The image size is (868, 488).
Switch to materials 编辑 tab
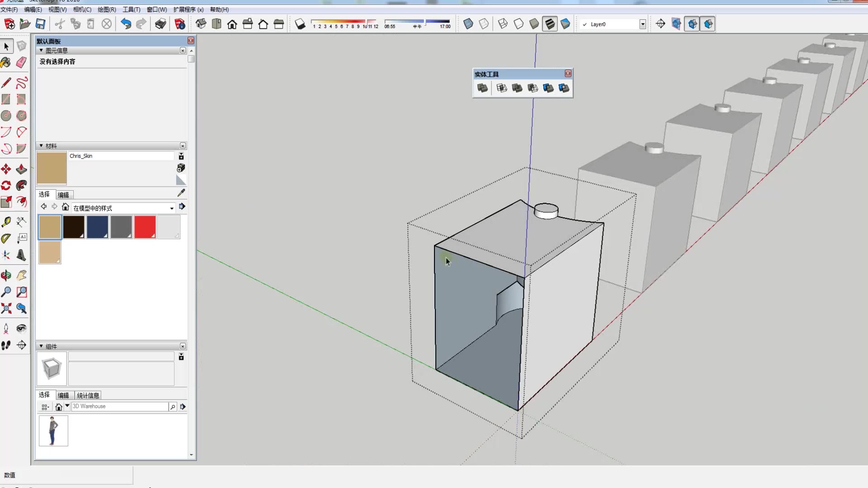[x=63, y=195]
